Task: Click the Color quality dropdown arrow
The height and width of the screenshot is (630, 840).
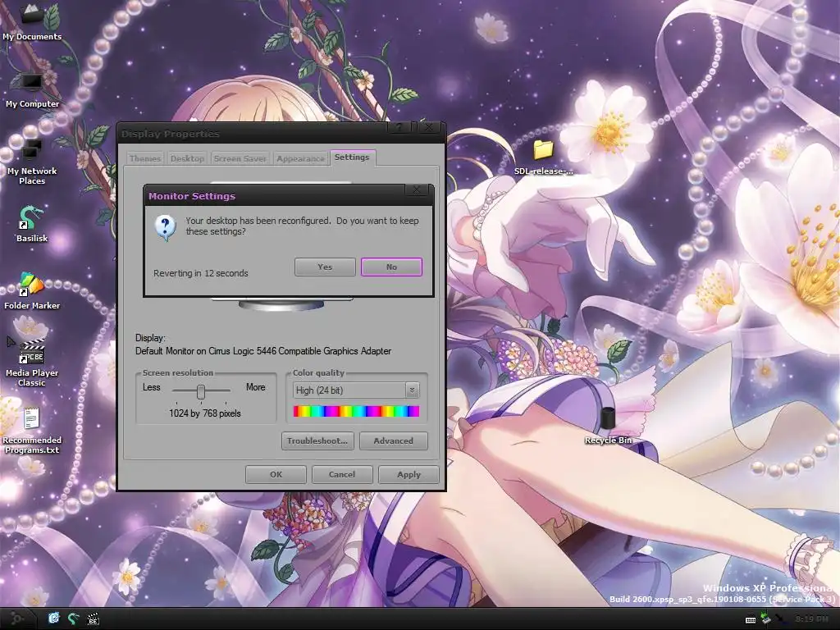Action: pyautogui.click(x=412, y=390)
